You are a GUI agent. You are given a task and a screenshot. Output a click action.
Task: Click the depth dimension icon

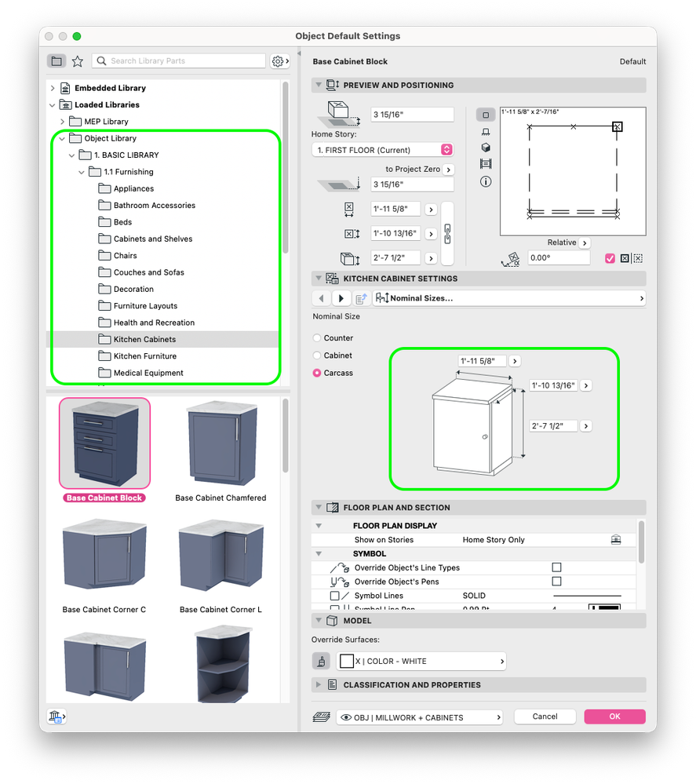(352, 234)
